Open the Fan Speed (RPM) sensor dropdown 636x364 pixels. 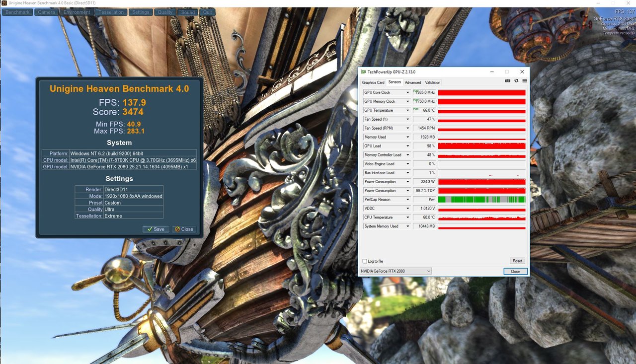tap(408, 128)
